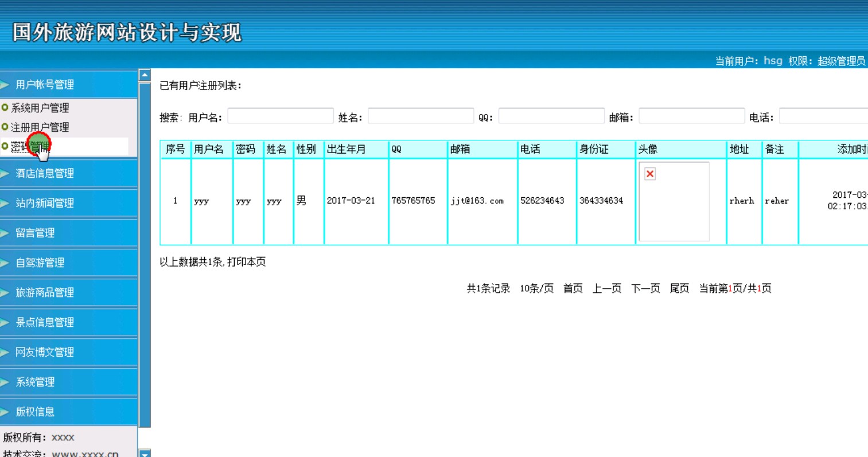Click the 当前用户: hsg status text
This screenshot has height=457, width=868.
tap(749, 61)
